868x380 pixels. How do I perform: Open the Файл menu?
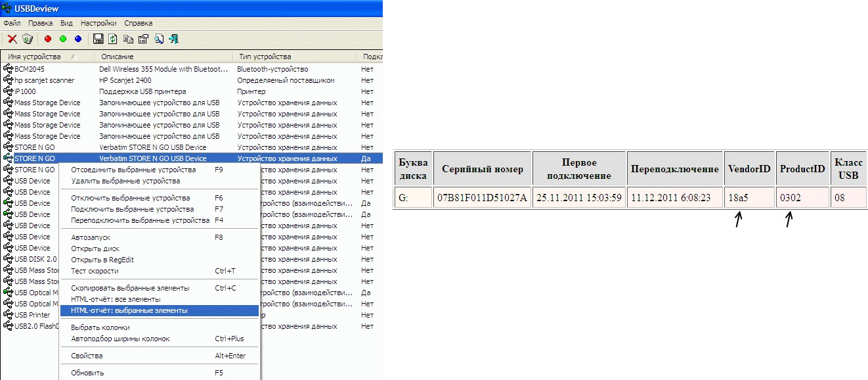coord(12,23)
